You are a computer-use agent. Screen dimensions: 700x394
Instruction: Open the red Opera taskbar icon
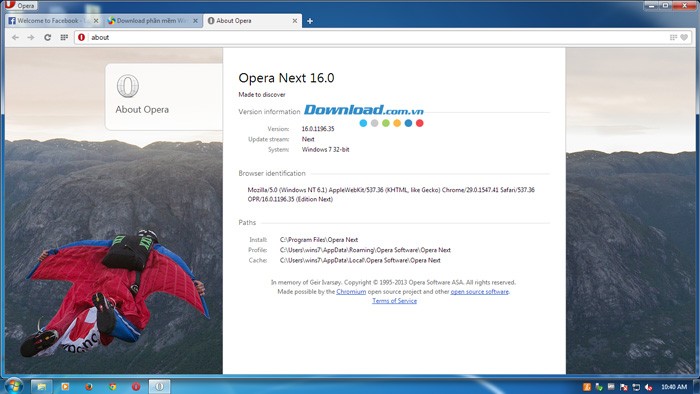pos(136,386)
